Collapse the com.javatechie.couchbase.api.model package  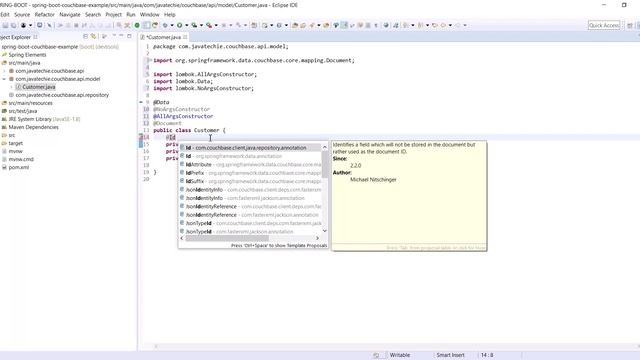[4, 79]
